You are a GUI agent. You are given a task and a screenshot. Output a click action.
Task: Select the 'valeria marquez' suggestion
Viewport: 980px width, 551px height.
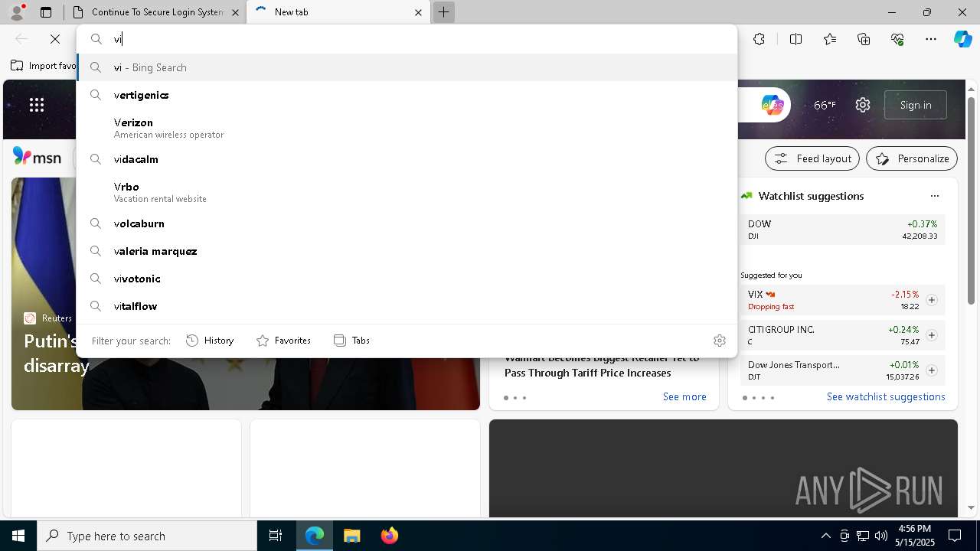(407, 251)
